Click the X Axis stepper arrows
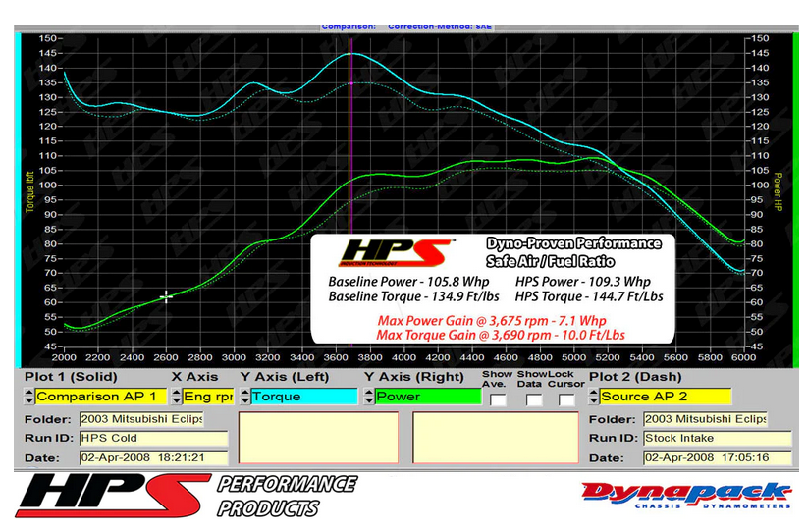The height and width of the screenshot is (532, 806). pos(176,397)
